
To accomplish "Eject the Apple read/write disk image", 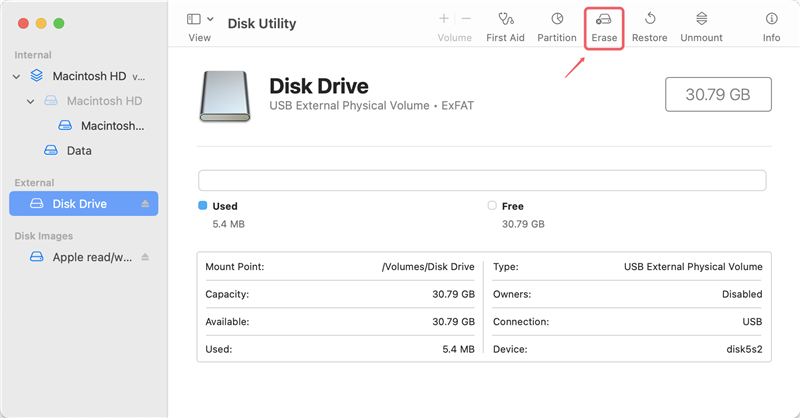I will pos(145,257).
